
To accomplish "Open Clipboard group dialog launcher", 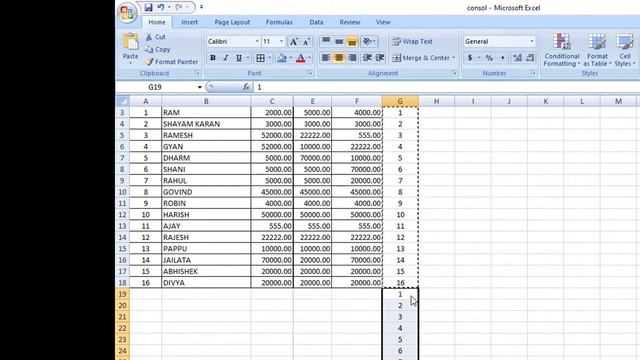I will point(197,73).
